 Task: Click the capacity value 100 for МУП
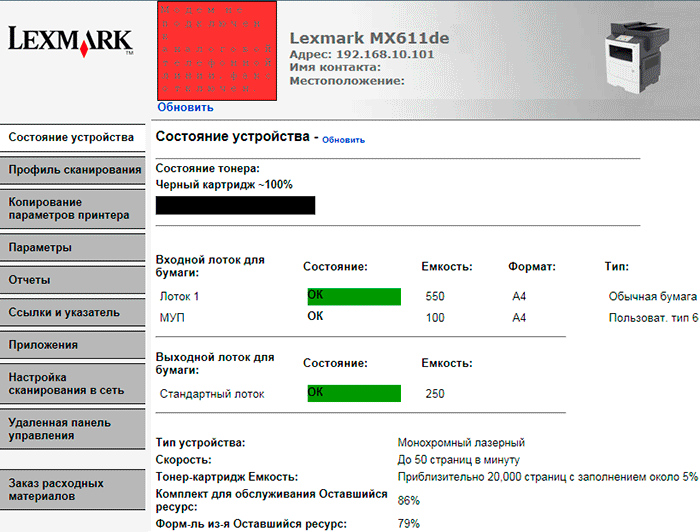(435, 318)
